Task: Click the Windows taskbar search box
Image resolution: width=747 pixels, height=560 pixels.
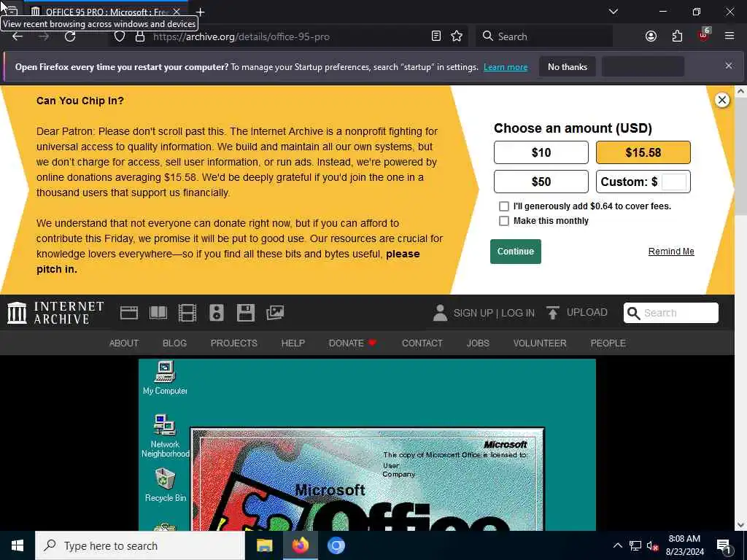Action: [140, 545]
